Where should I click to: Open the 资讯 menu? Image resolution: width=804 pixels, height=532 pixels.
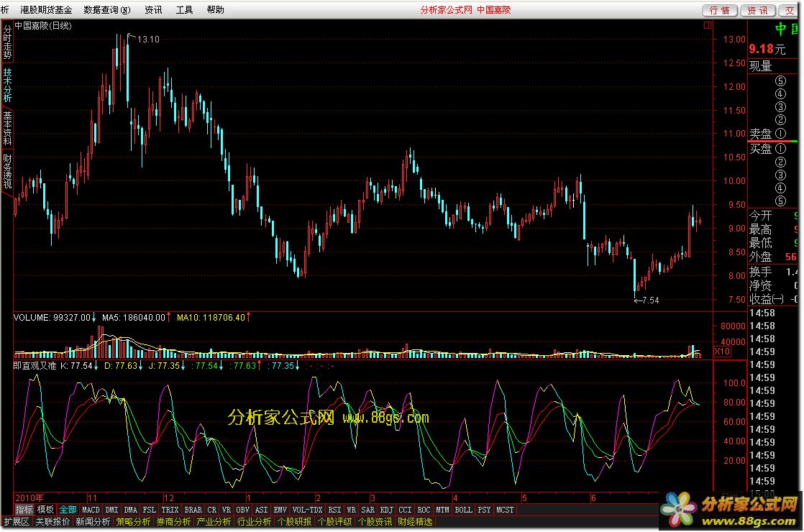coord(153,10)
